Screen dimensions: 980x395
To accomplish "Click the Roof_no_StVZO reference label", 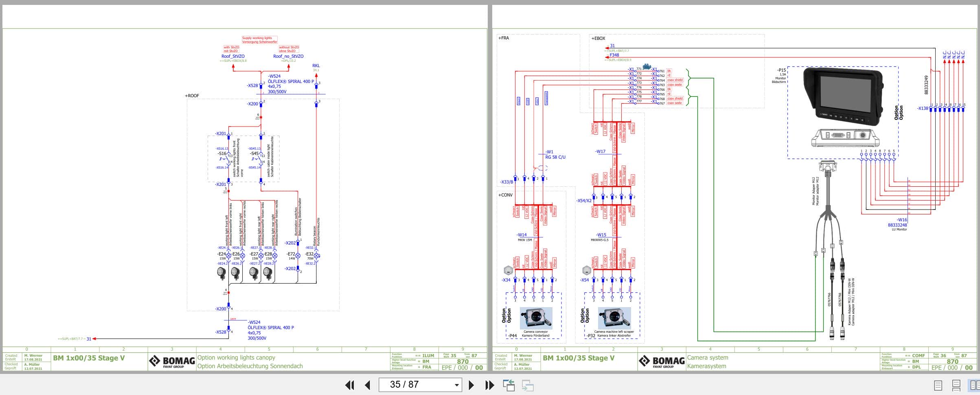I will point(288,56).
